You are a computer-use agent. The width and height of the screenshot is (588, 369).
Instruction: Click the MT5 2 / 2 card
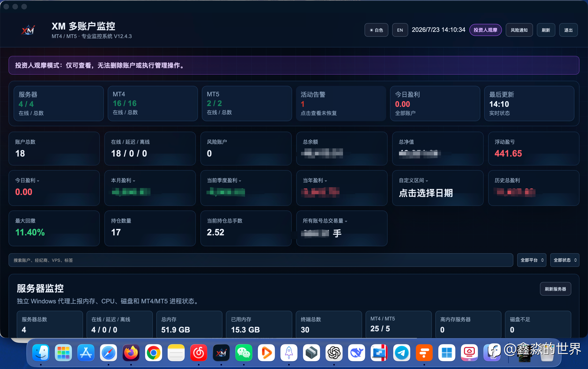pyautogui.click(x=247, y=103)
